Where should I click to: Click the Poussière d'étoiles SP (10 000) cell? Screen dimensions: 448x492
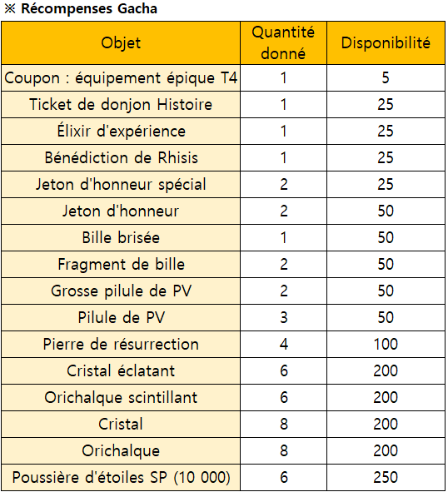tap(121, 477)
